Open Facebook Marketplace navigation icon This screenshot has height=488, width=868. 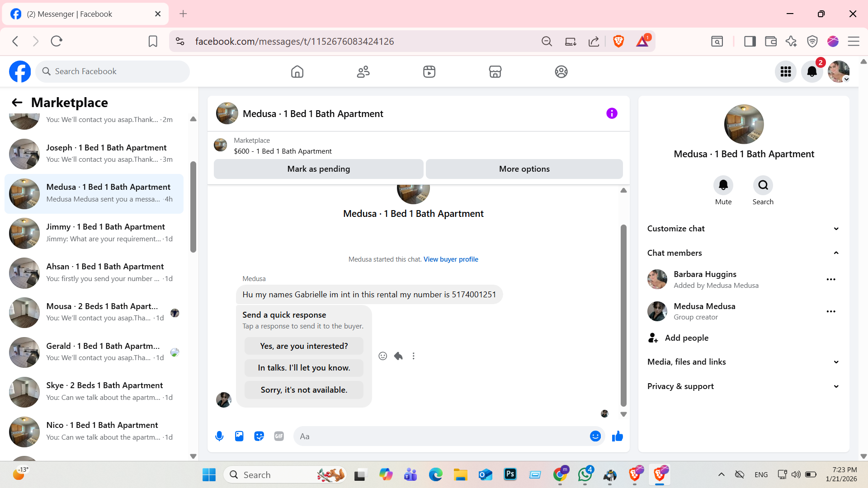coord(495,71)
